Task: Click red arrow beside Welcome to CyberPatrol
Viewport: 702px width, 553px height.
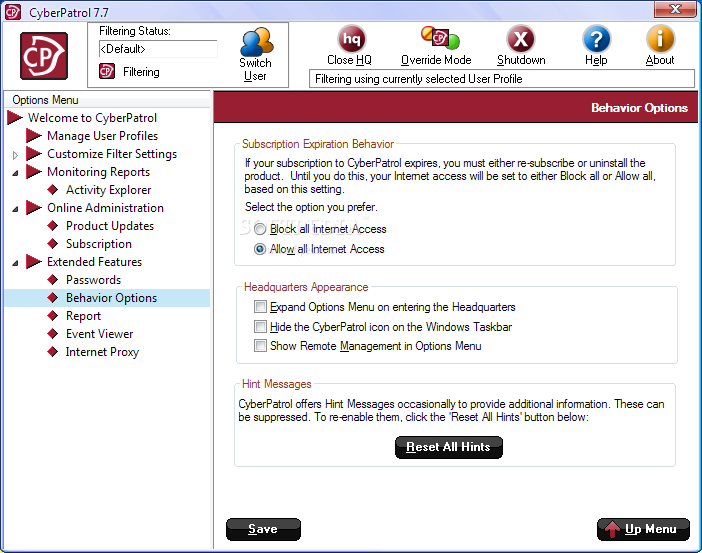Action: [x=15, y=118]
